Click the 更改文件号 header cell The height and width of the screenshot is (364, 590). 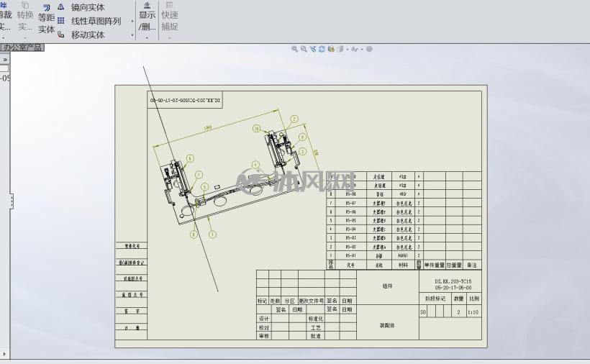tap(311, 301)
